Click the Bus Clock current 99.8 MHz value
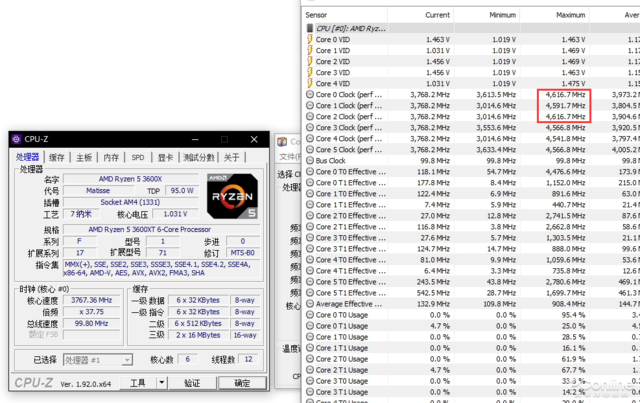640x403 pixels. pos(435,160)
